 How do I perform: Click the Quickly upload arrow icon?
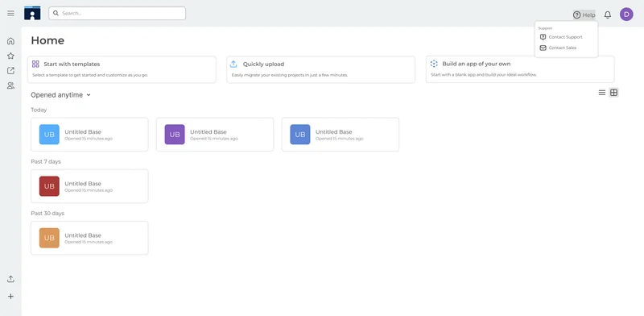233,64
